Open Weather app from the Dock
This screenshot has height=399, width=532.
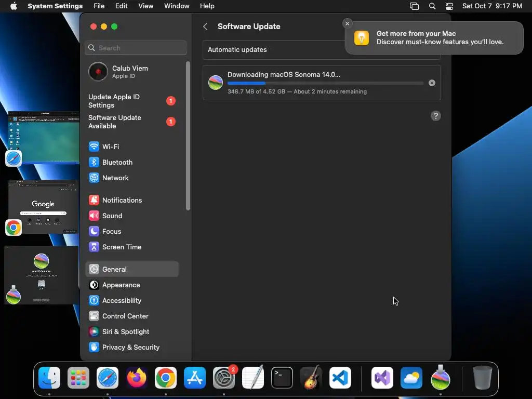coord(411,378)
